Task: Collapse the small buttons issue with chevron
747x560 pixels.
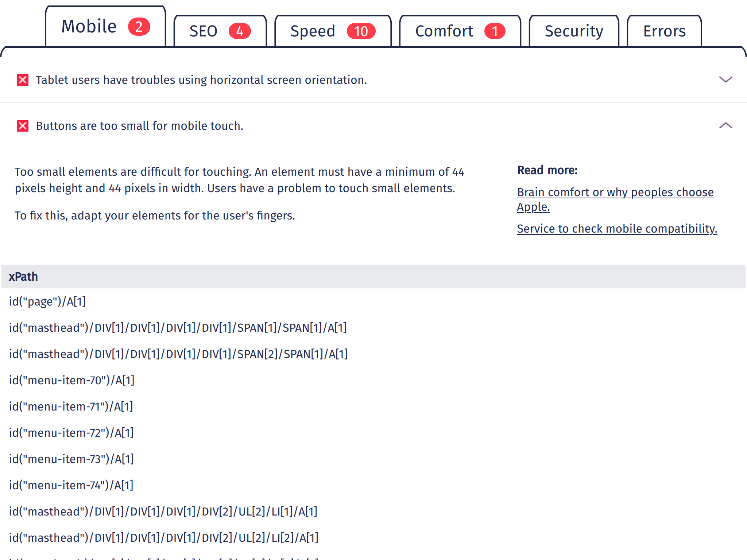Action: point(725,126)
